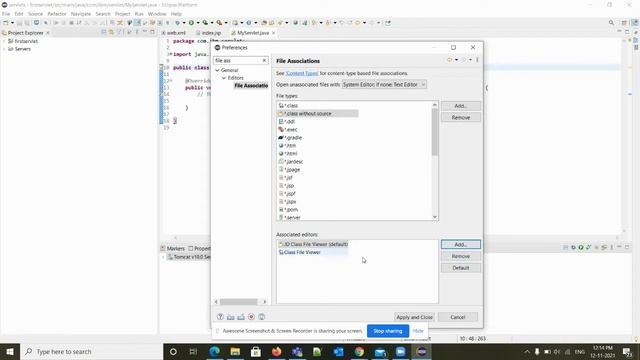Collapse Editors node in preferences tree
This screenshot has width=640, height=360.
tap(224, 78)
